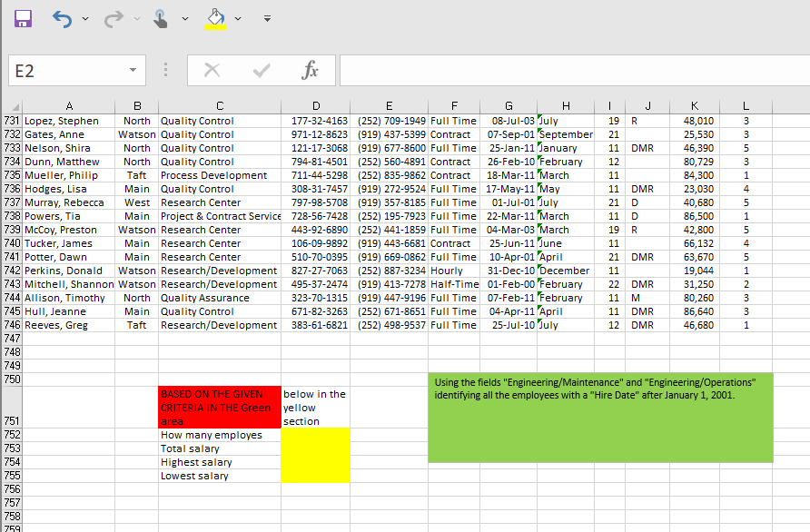Click the Redo icon
810x532 pixels.
click(113, 18)
